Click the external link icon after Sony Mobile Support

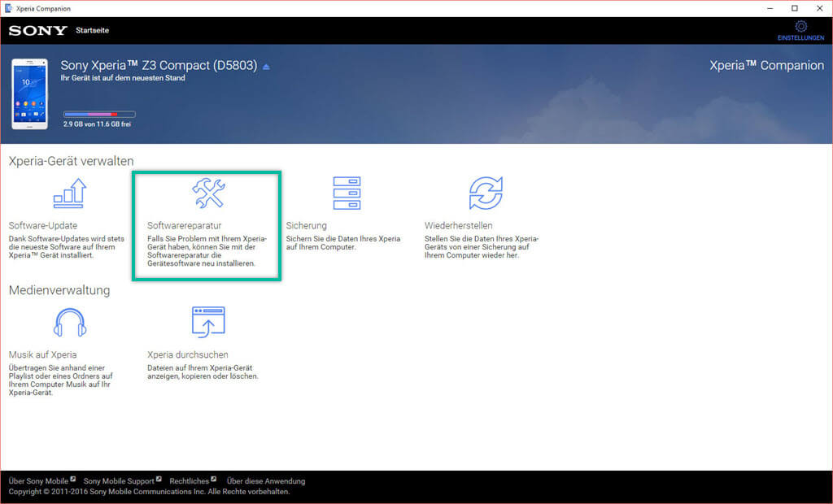coord(159,479)
